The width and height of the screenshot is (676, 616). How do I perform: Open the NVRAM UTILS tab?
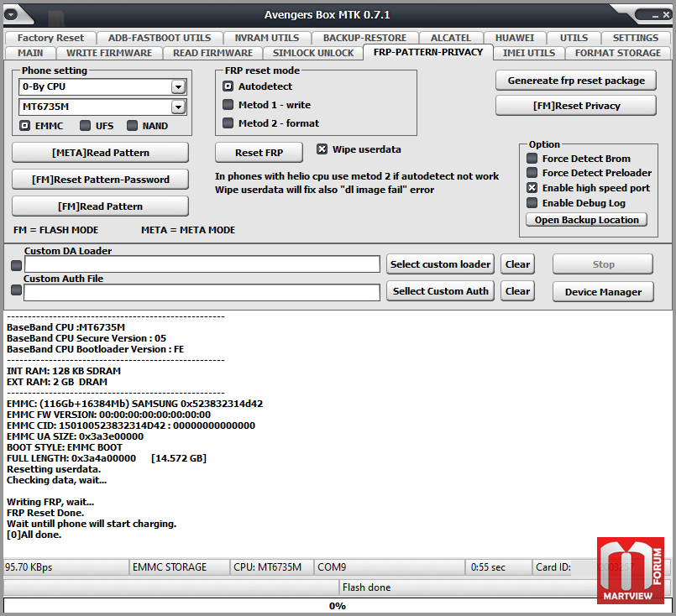tap(267, 38)
